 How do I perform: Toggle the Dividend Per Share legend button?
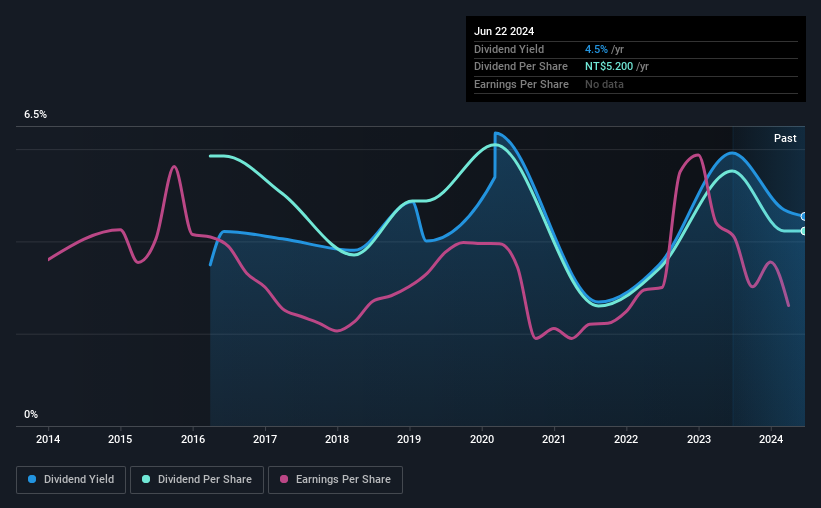(197, 480)
